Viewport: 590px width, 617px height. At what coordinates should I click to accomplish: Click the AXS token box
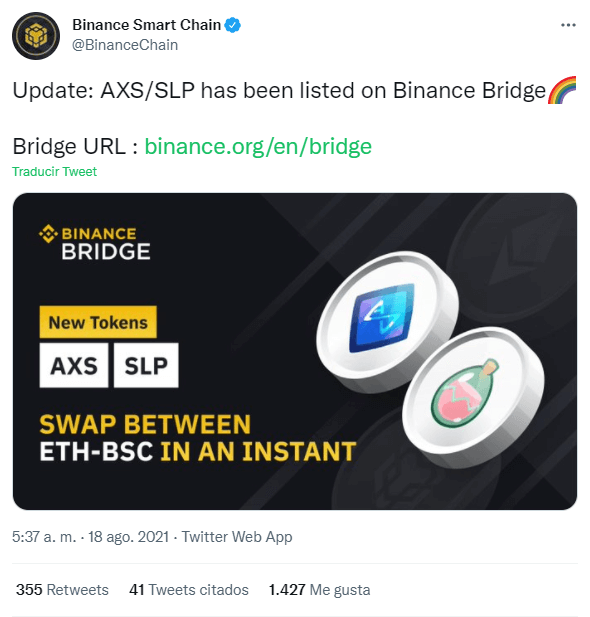tap(74, 365)
